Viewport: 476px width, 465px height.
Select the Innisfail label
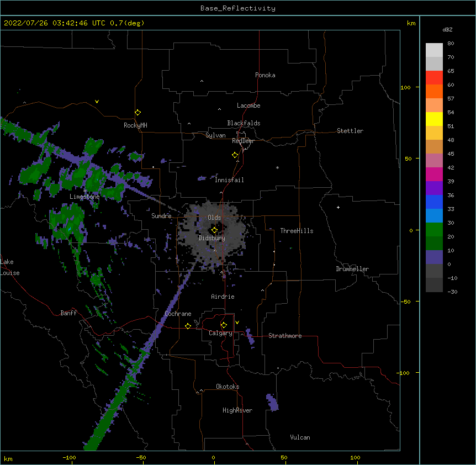[229, 180]
